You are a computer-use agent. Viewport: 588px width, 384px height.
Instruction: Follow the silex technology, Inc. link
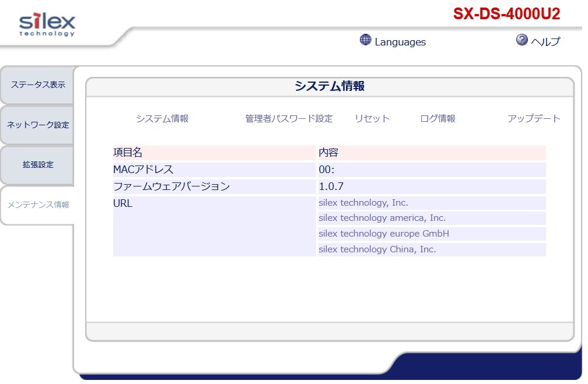click(363, 203)
